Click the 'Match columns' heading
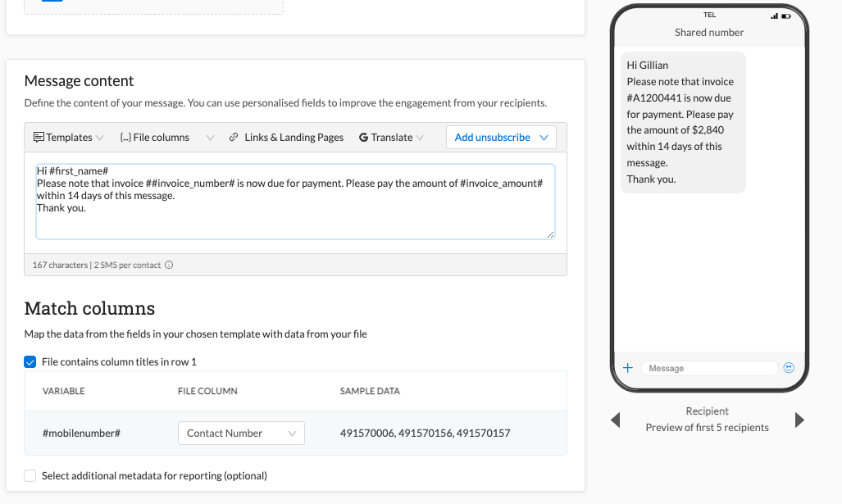This screenshot has height=504, width=842. click(x=89, y=309)
